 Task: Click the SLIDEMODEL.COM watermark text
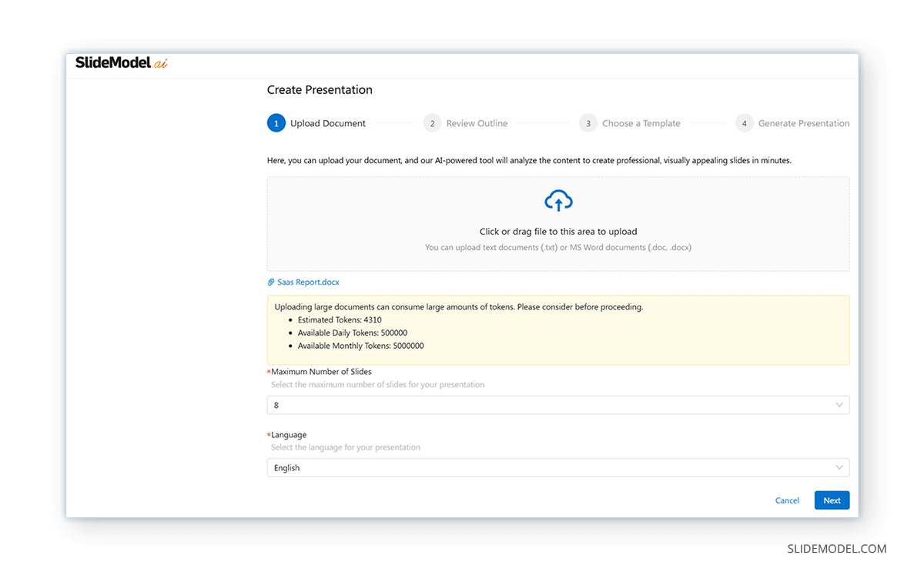click(x=836, y=549)
